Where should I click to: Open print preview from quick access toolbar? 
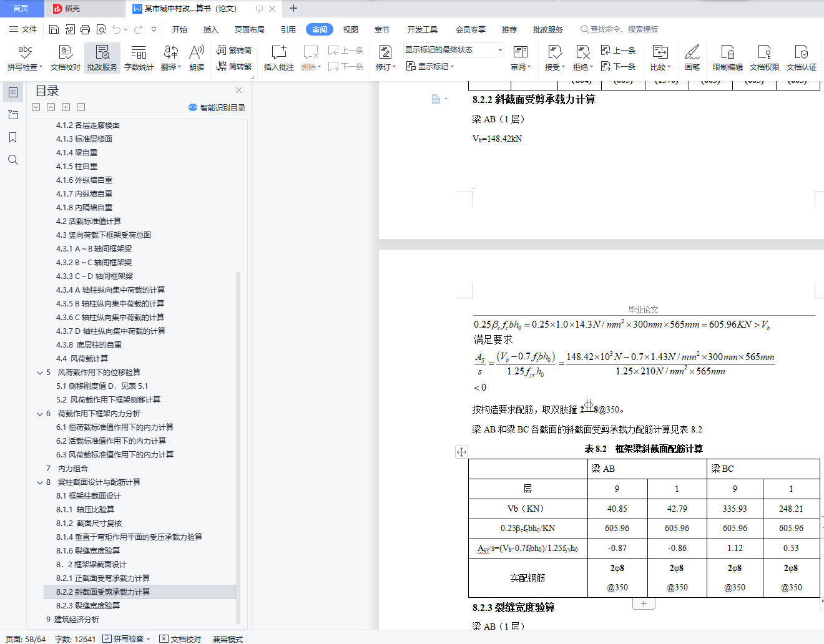pos(101,29)
